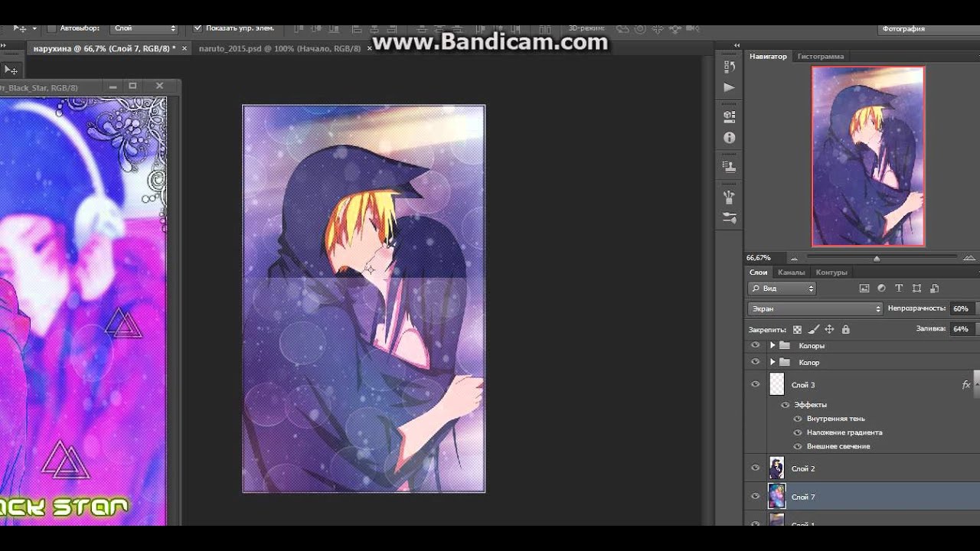Image resolution: width=980 pixels, height=551 pixels.
Task: Lock all padlock icon
Action: coord(845,329)
